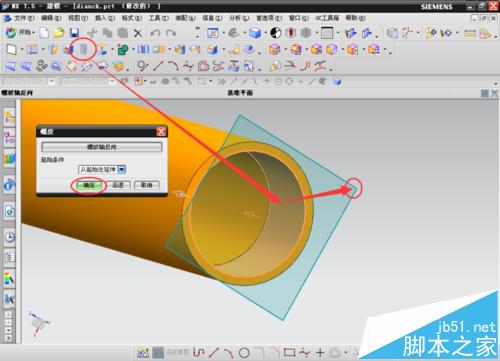This screenshot has width=500, height=361.
Task: Close the thread dialog with red X
Action: 161,131
